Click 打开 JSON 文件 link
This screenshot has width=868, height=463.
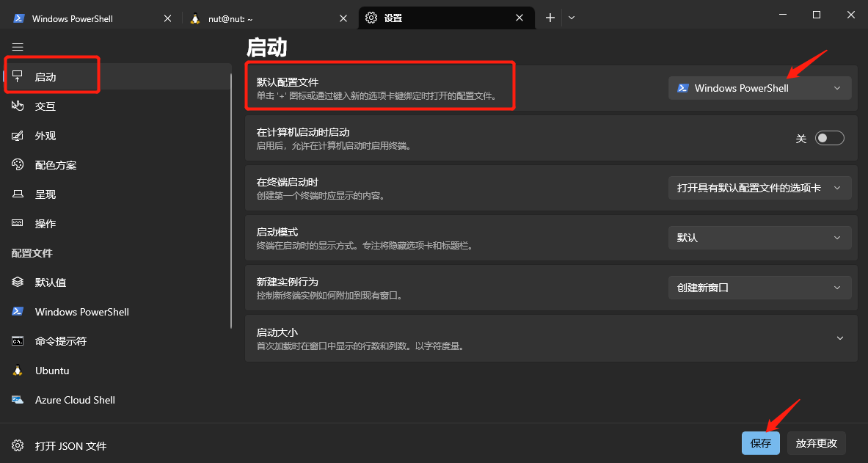point(71,446)
